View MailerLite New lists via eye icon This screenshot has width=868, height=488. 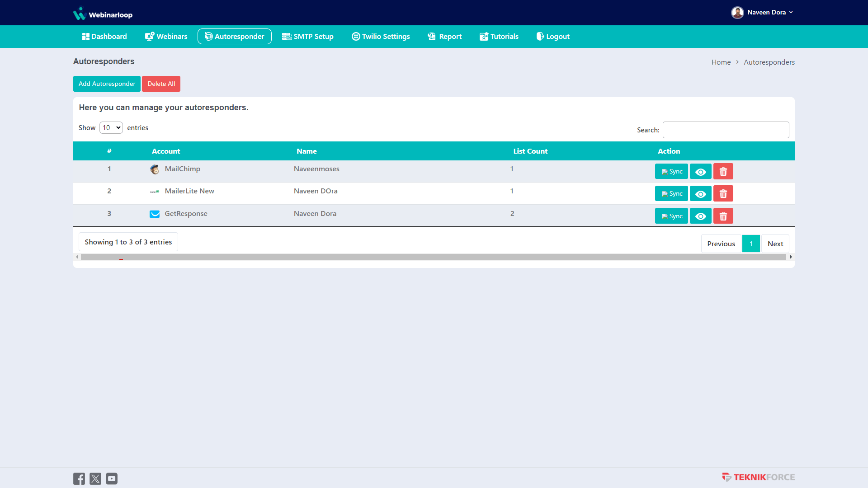700,194
